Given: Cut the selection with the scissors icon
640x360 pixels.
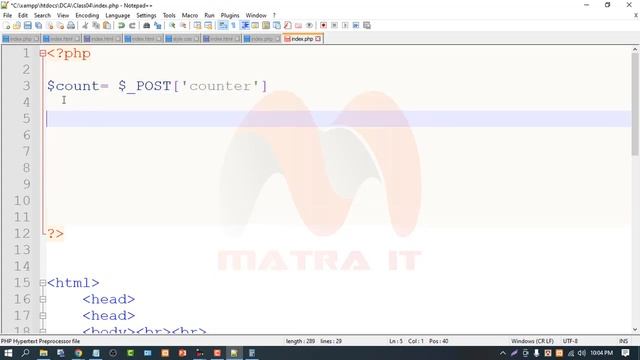Looking at the screenshot, I should (85, 25).
